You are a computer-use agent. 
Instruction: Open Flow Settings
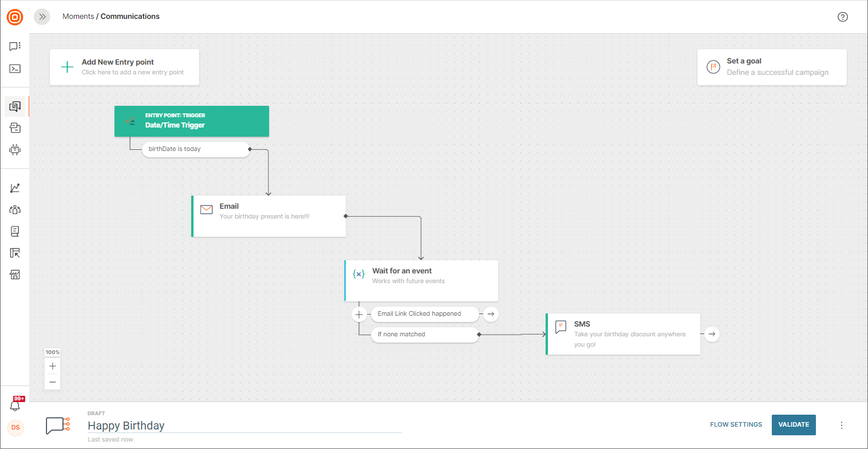pos(736,425)
